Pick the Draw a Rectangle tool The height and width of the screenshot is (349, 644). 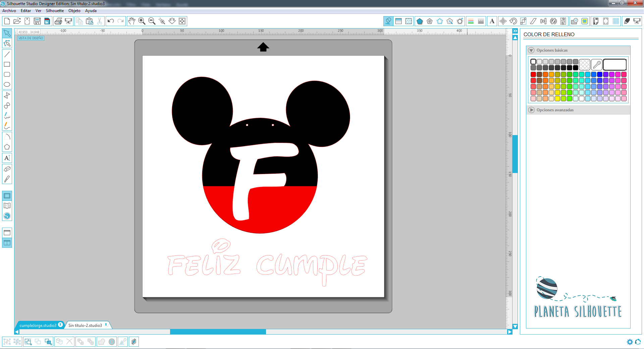pos(7,64)
